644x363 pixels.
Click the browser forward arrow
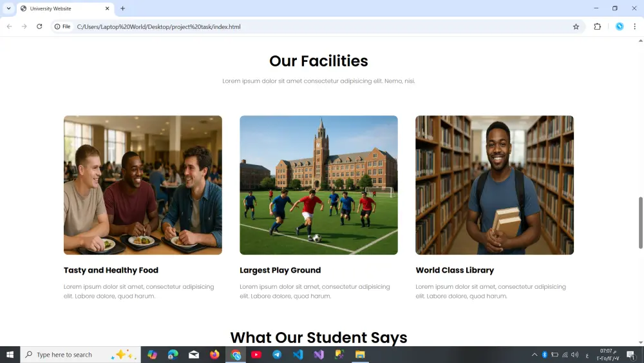pyautogui.click(x=24, y=26)
